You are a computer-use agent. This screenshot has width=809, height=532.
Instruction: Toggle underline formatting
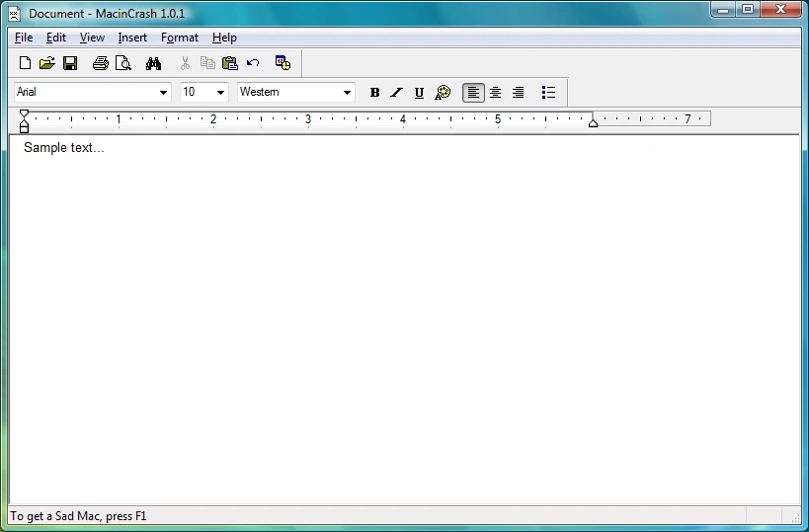[419, 93]
